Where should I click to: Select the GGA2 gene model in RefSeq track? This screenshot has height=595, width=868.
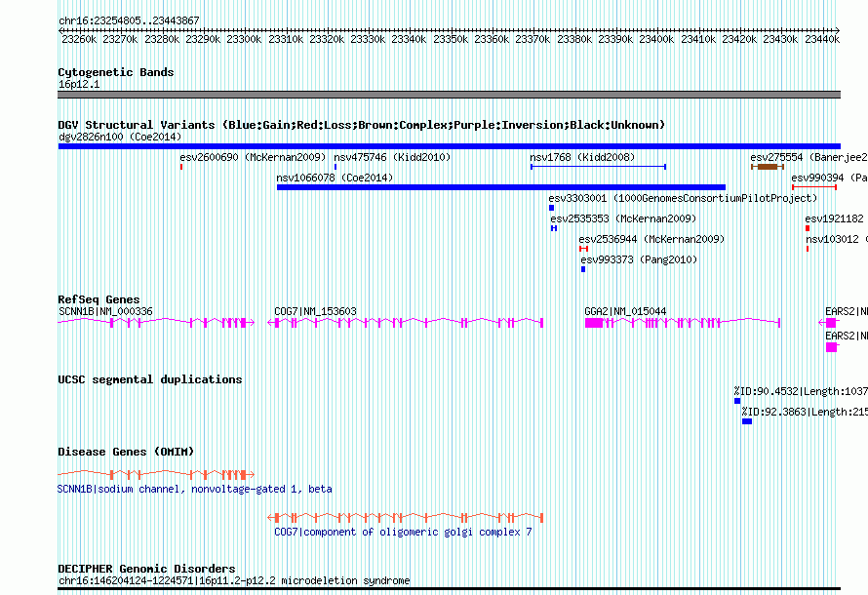click(683, 323)
